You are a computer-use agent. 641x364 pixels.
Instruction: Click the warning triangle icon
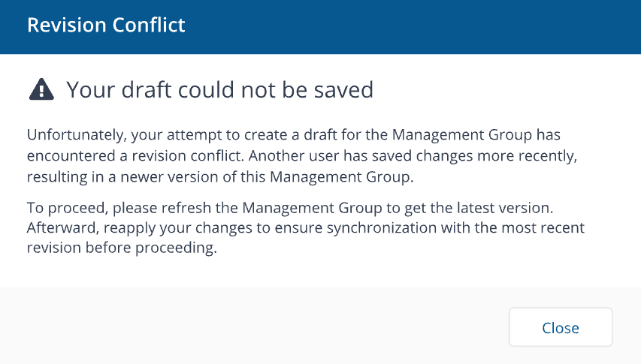(41, 91)
